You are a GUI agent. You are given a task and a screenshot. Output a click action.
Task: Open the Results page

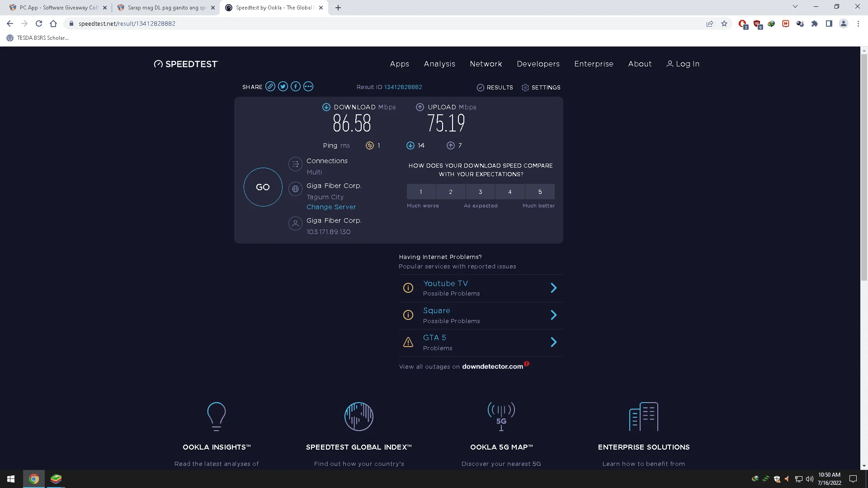pos(495,88)
